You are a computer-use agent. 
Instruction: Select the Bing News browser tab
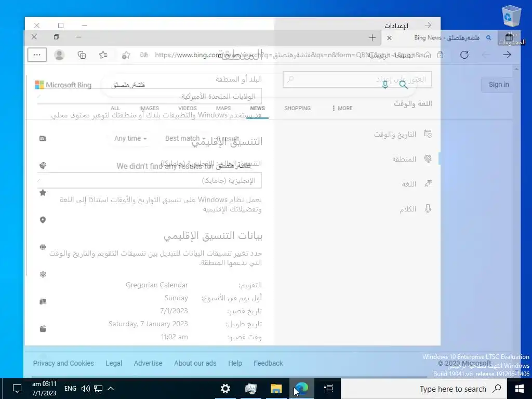point(440,37)
